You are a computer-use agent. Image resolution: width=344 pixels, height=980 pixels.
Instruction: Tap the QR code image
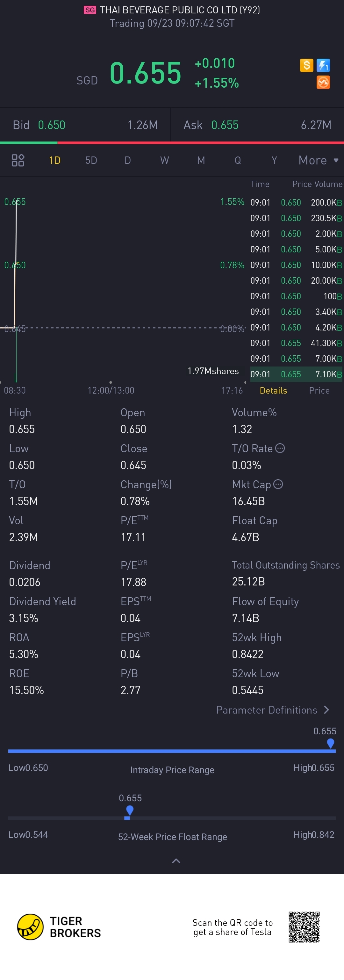click(304, 927)
